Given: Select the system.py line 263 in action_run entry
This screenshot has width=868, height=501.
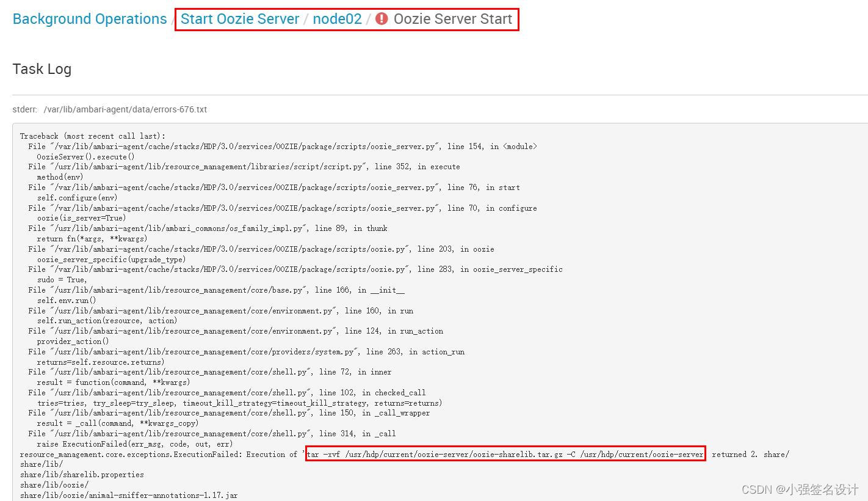Looking at the screenshot, I should click(246, 352).
